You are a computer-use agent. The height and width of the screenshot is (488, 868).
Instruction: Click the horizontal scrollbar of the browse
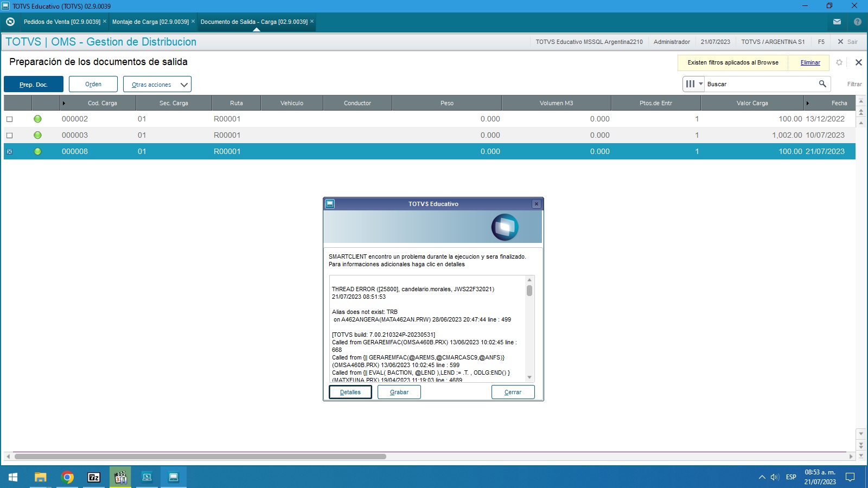[200, 457]
